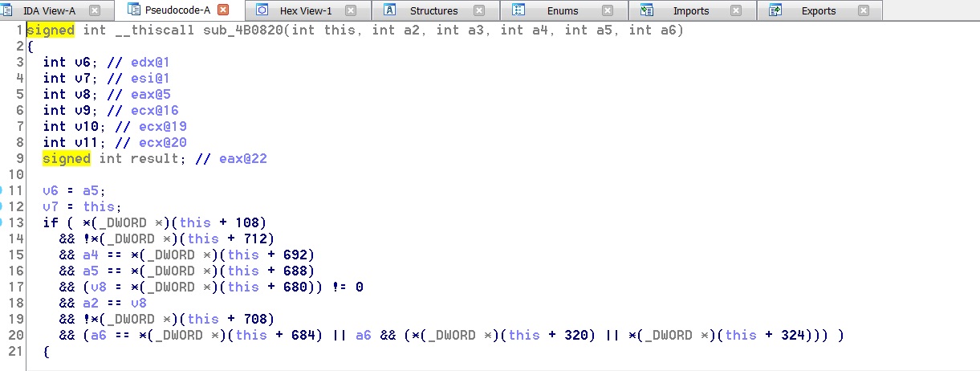Click the Enums tab icon

[x=519, y=10]
